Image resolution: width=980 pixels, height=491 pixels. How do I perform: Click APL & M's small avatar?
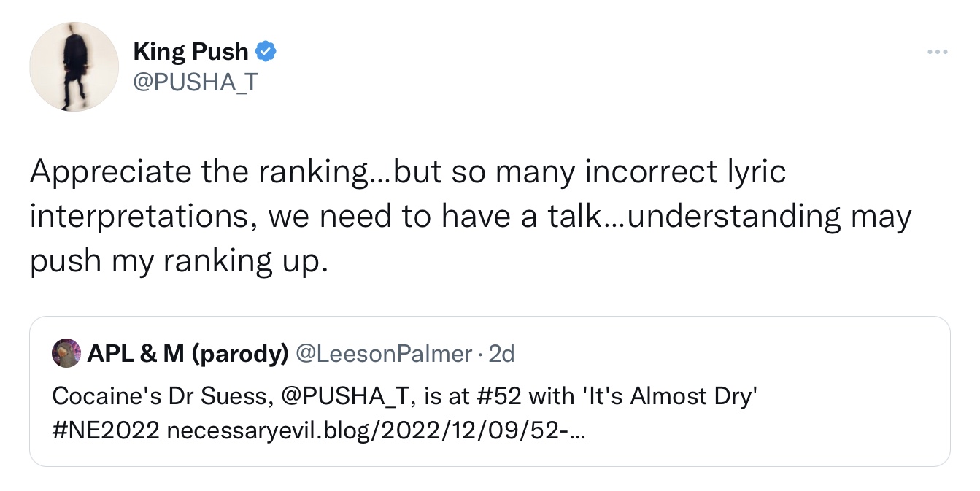point(66,354)
